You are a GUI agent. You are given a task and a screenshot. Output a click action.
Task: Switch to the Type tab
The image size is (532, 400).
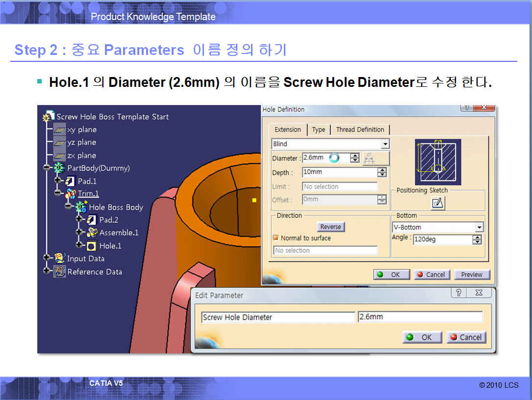tap(319, 130)
